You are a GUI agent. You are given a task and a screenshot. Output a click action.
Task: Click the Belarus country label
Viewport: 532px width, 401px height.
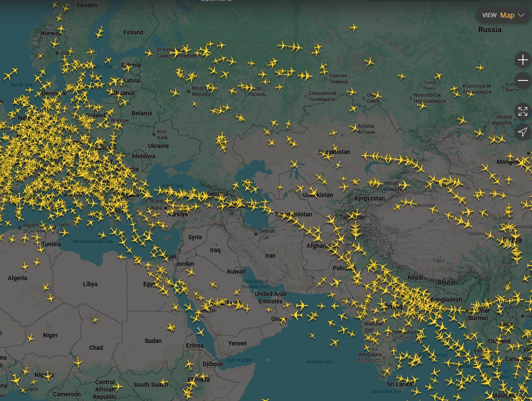coord(142,113)
